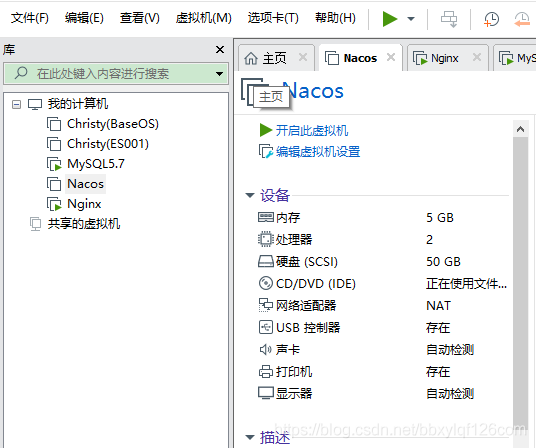This screenshot has width=536, height=448.
Task: Select Christy(ES001) virtual machine
Action: coord(108,144)
